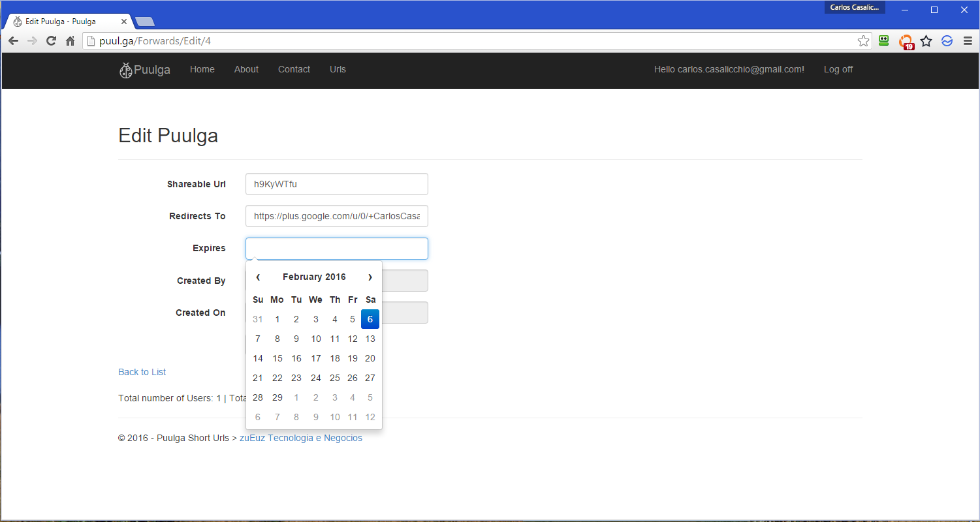Click the orange extension icon with badge 19

click(x=906, y=41)
